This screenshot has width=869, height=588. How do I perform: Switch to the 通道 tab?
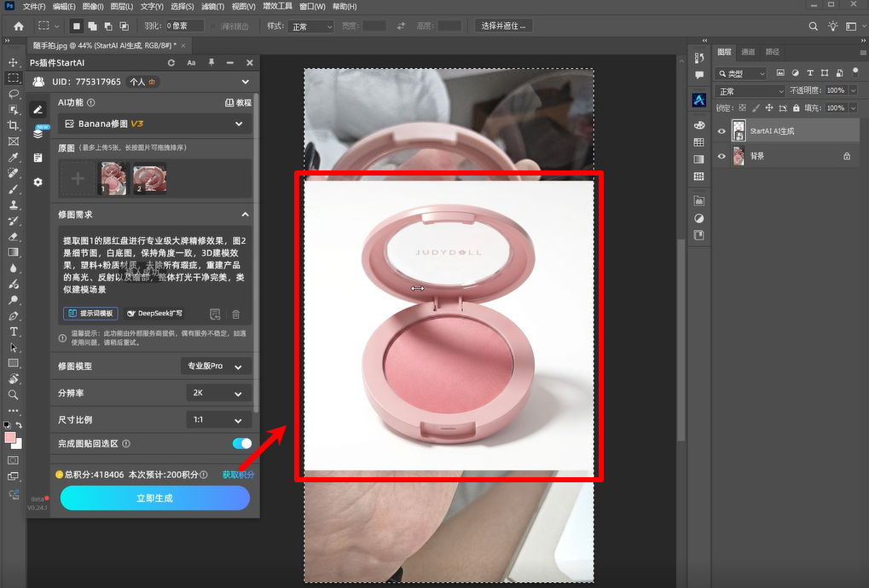pyautogui.click(x=748, y=52)
